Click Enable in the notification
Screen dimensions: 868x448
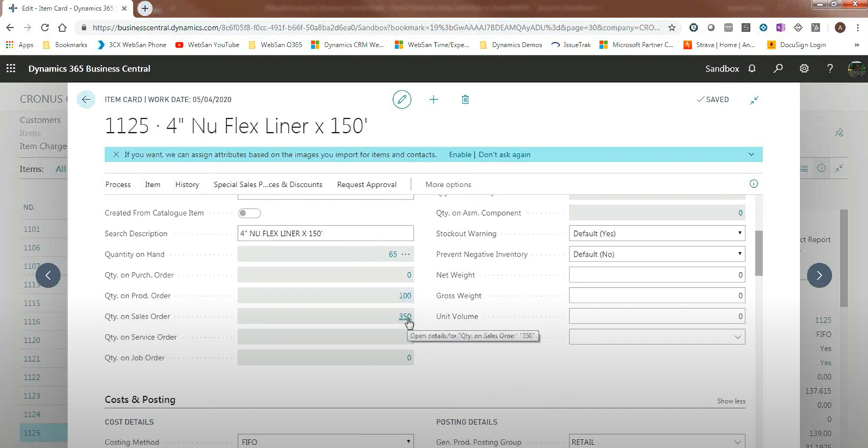pyautogui.click(x=460, y=154)
